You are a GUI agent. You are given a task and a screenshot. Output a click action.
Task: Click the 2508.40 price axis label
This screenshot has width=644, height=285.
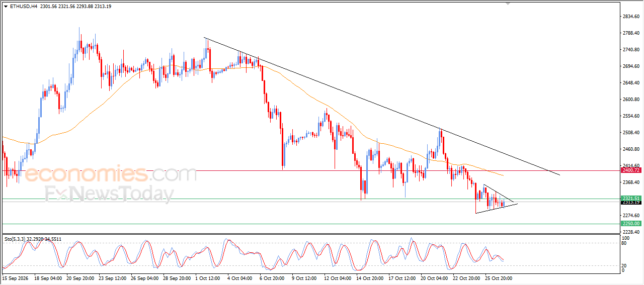[x=630, y=133]
